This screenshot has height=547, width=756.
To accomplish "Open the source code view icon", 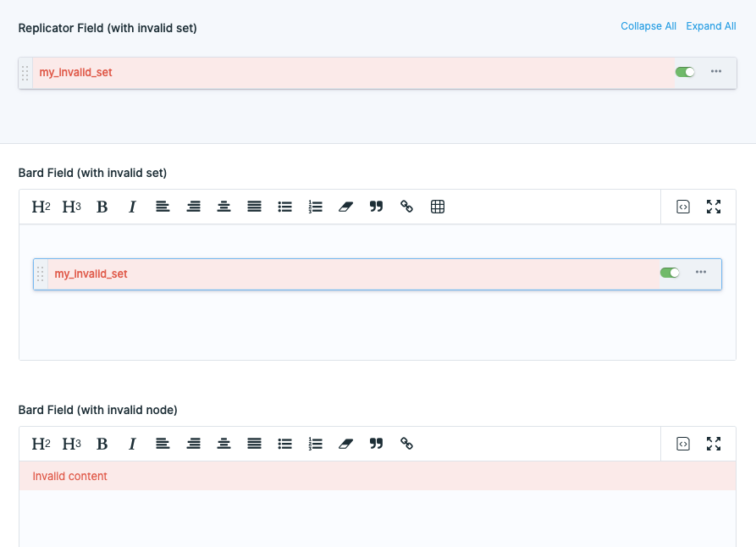I will (683, 207).
